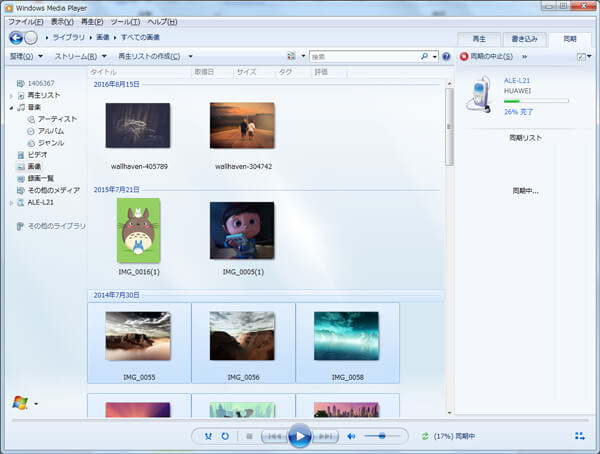Image resolution: width=600 pixels, height=454 pixels.
Task: Switch to the 再生 tab
Action: [479, 39]
